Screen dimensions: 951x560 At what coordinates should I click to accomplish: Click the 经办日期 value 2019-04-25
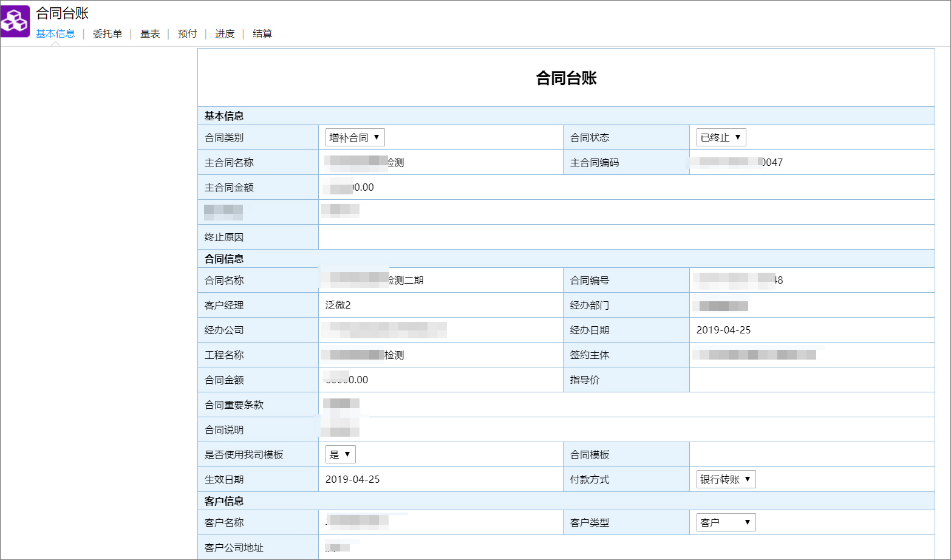(x=723, y=330)
